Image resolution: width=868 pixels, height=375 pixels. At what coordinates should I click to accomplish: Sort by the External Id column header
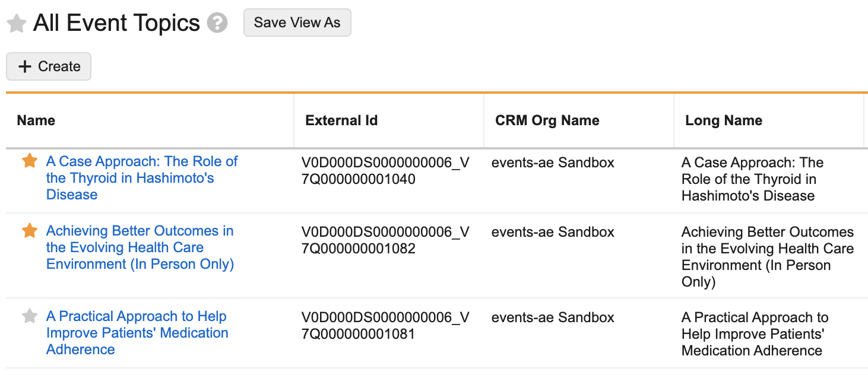point(341,120)
